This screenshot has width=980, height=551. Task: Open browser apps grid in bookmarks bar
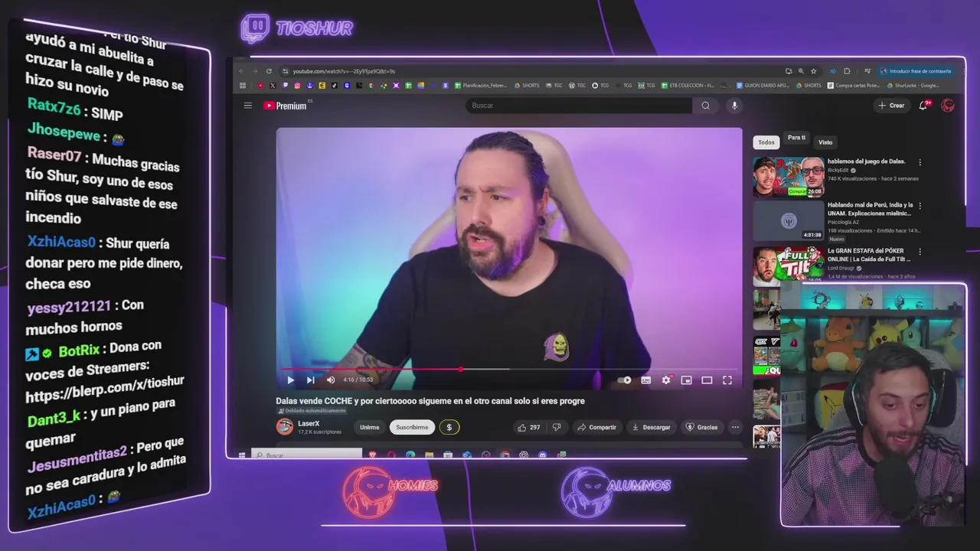click(x=243, y=86)
